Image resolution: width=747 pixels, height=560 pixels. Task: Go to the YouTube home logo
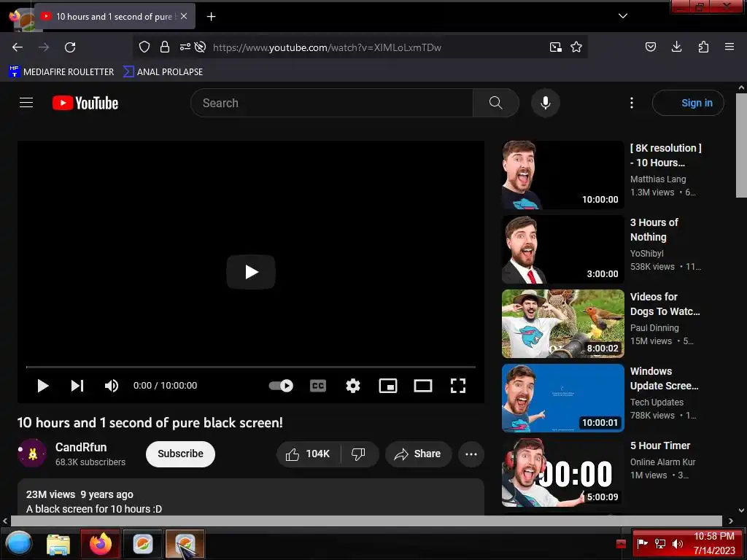tap(85, 103)
